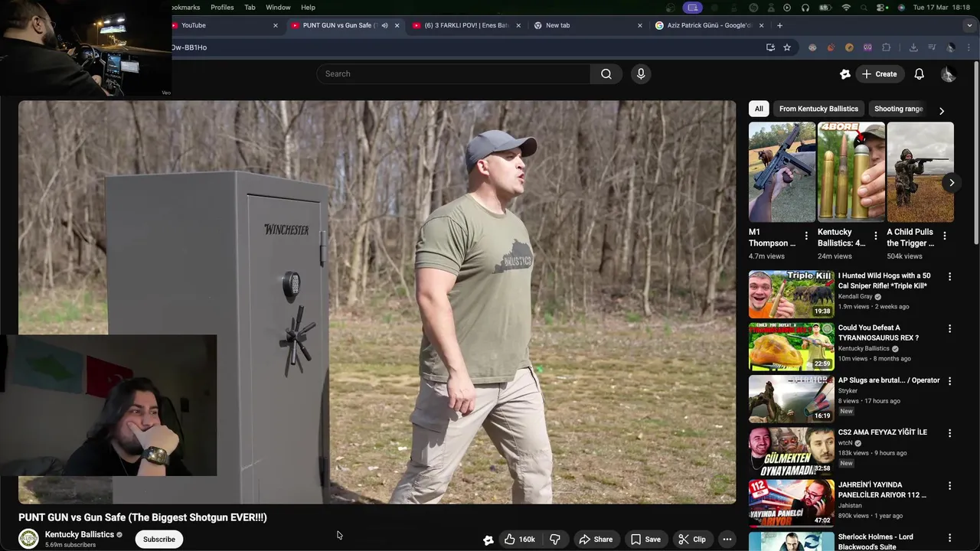980x551 pixels.
Task: Click the orange acorn extension icon
Action: point(831,47)
